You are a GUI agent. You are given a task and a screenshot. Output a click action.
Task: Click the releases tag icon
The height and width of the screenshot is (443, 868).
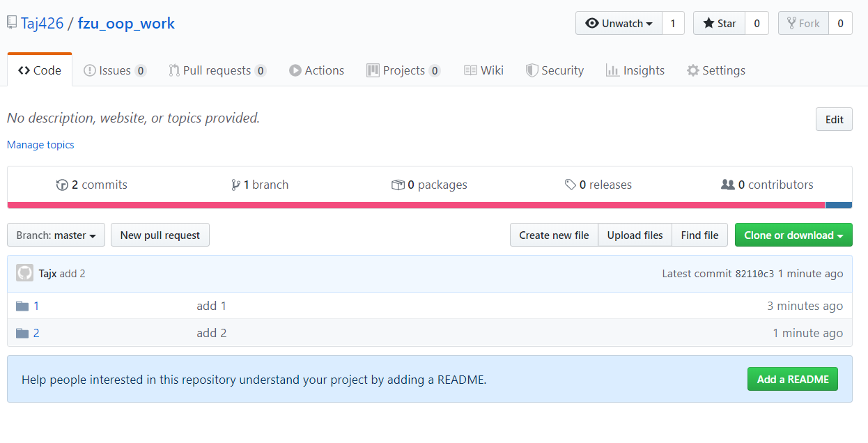pyautogui.click(x=571, y=185)
